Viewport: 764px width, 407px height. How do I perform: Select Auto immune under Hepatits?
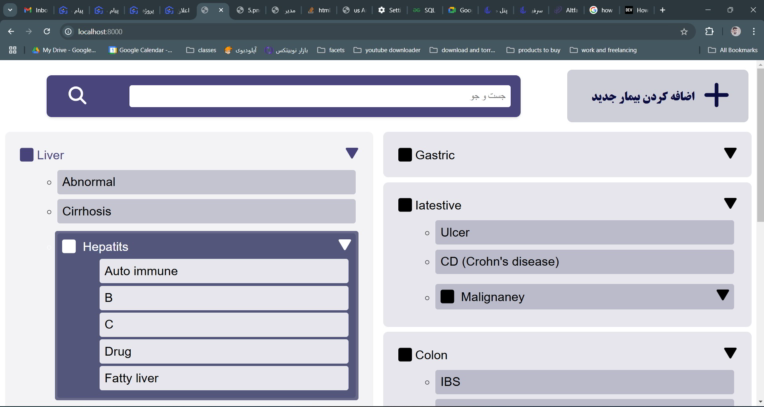click(x=224, y=271)
